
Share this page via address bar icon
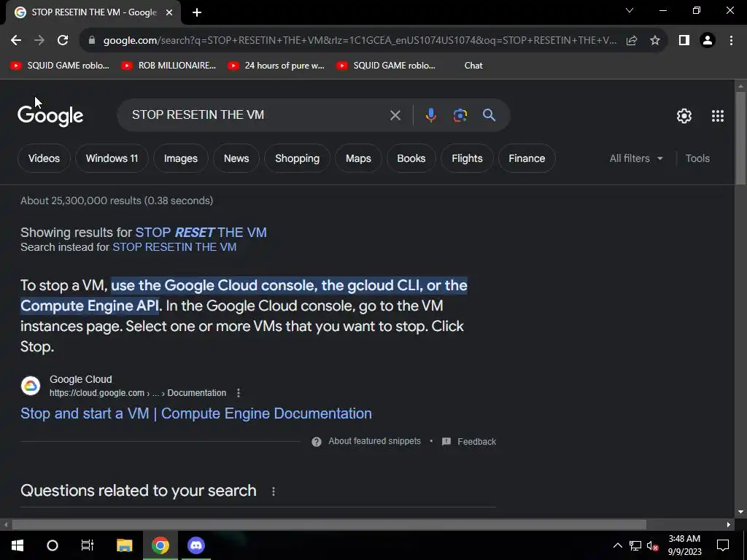tap(632, 41)
